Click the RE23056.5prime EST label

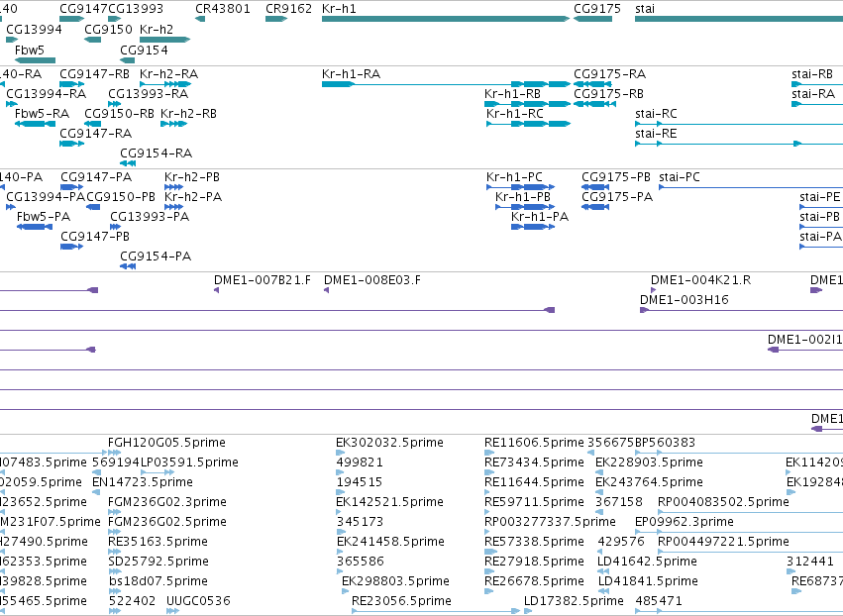click(x=401, y=601)
